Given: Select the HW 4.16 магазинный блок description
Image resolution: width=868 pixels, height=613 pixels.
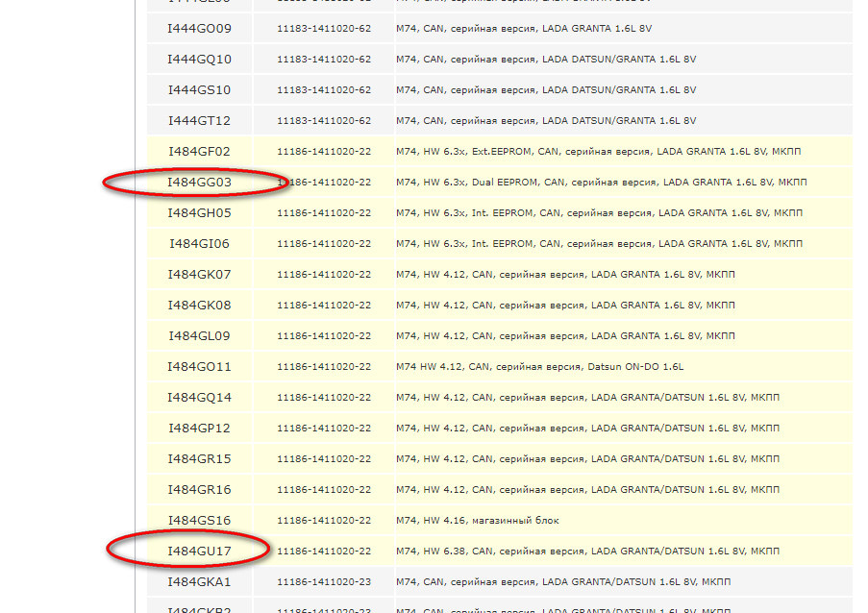Looking at the screenshot, I should coord(477,521).
